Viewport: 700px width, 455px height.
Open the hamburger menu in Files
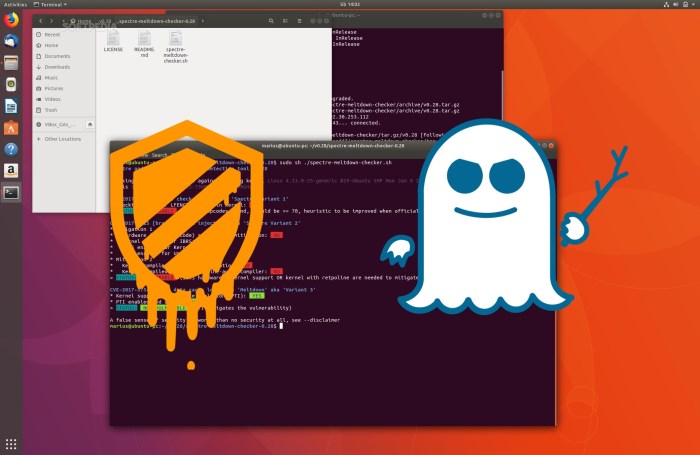(300, 21)
